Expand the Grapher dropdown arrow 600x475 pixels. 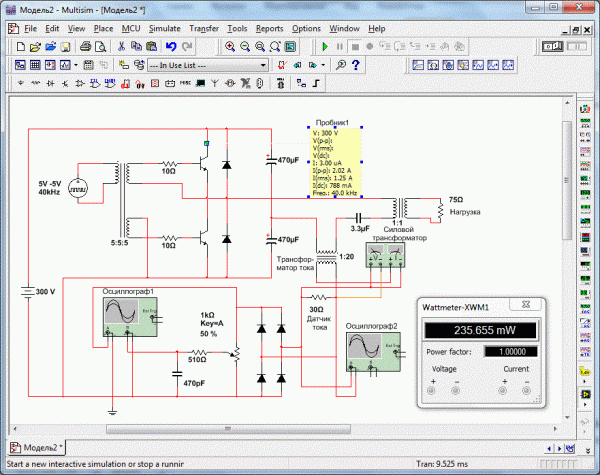tap(76, 65)
